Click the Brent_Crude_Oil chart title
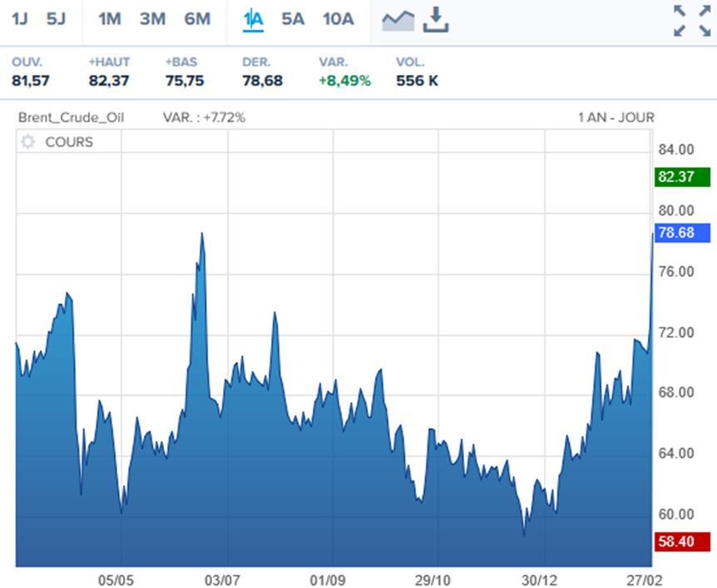717x588 pixels. 71,117
